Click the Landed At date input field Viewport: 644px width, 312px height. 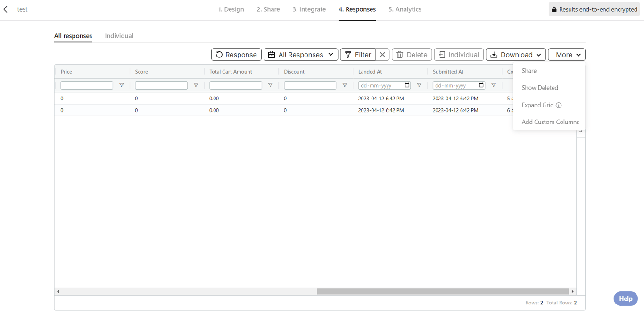[x=384, y=85]
